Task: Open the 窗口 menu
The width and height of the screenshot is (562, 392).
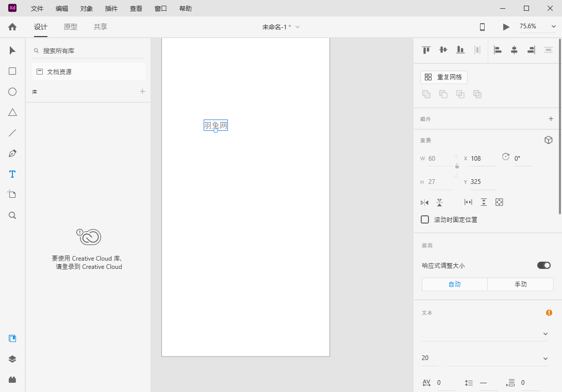Action: (x=160, y=9)
